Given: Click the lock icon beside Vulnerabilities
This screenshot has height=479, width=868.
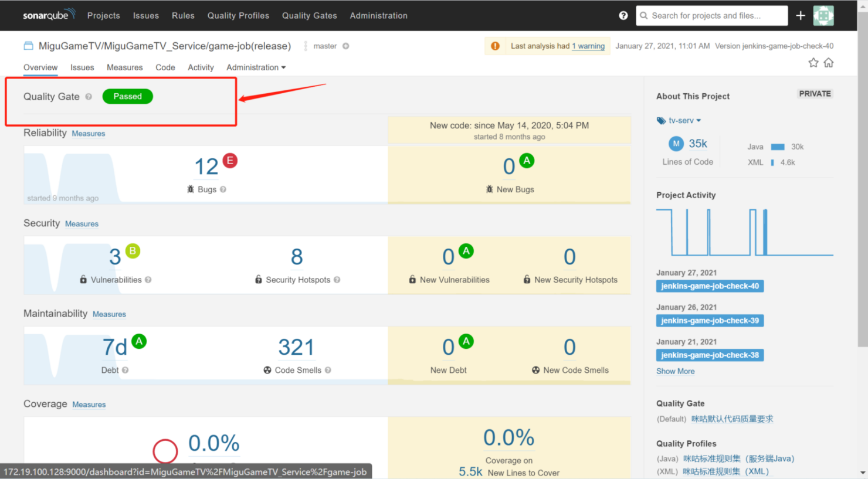Looking at the screenshot, I should 82,280.
